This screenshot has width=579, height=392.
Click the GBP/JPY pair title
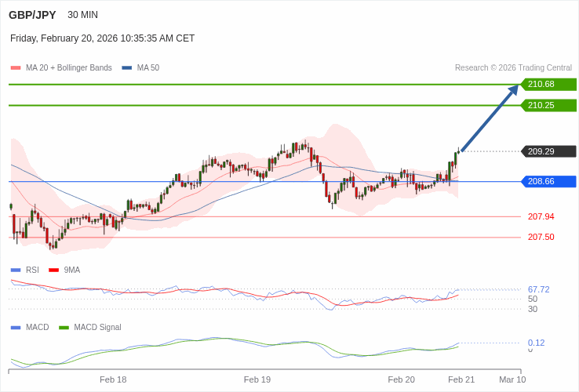(x=33, y=15)
